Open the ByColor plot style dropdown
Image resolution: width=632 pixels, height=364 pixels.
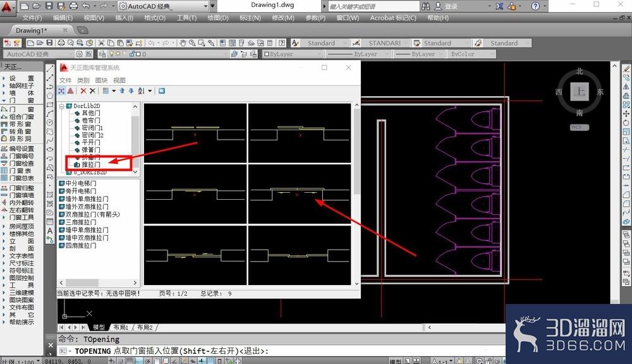(491, 54)
